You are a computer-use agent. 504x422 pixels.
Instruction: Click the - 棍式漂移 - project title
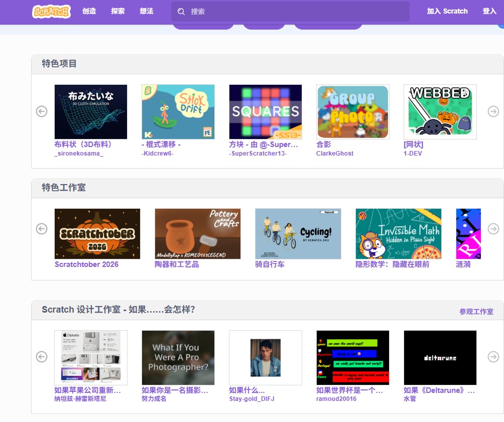161,145
